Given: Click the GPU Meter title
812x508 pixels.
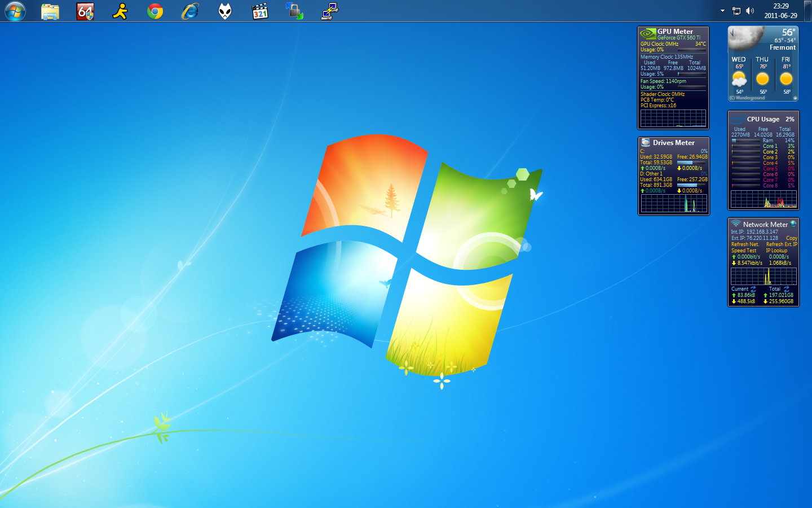Looking at the screenshot, I should pyautogui.click(x=675, y=32).
